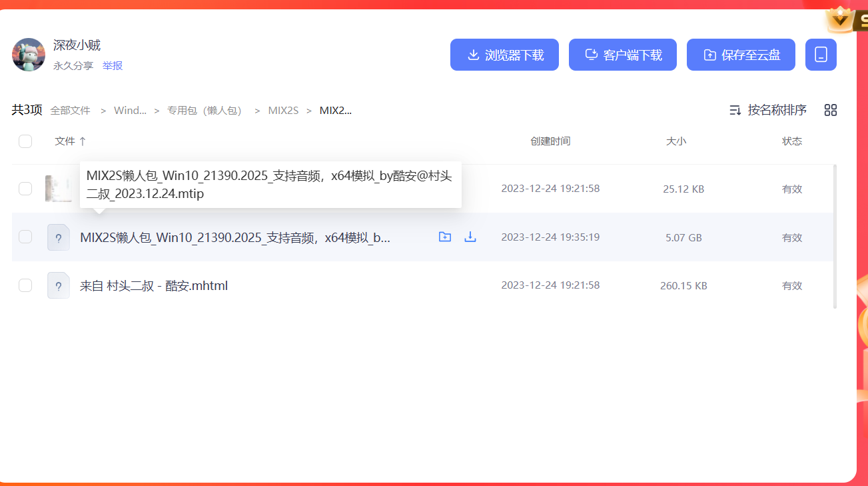868x486 pixels.
Task: Select checkbox for 来自 村头二叔 mhtml file
Action: pyautogui.click(x=25, y=285)
